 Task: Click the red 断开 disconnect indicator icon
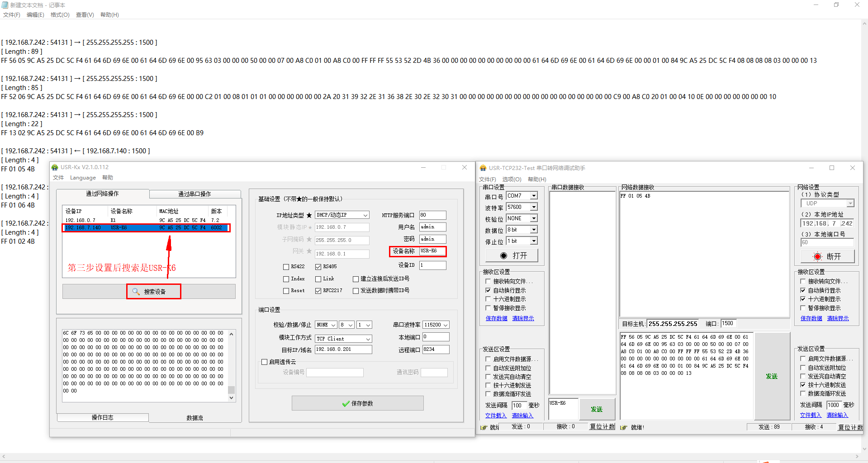pyautogui.click(x=817, y=257)
